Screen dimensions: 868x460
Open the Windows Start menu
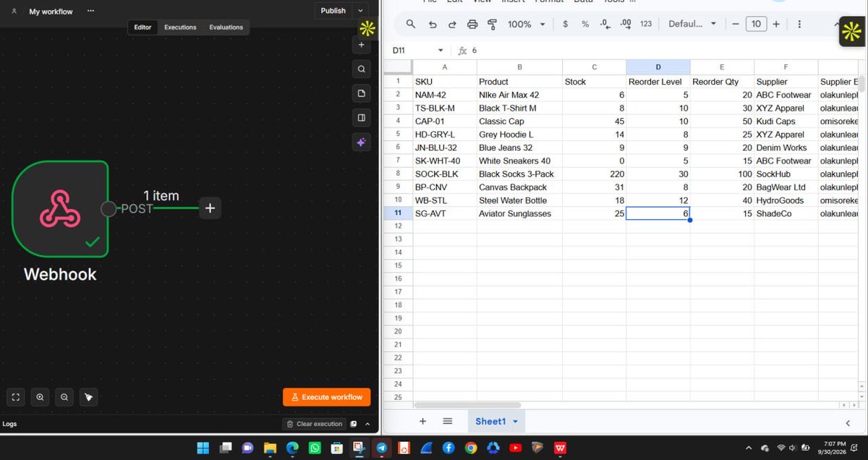coord(203,448)
